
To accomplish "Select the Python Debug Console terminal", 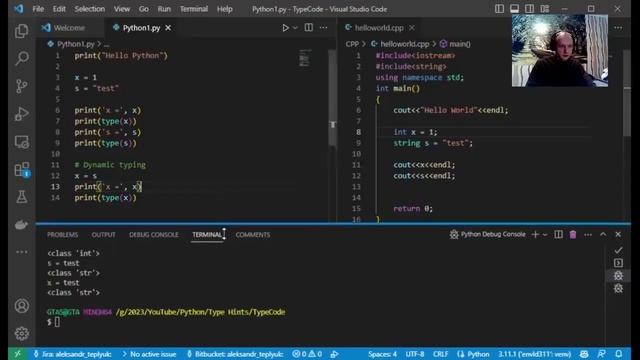I will [487, 234].
